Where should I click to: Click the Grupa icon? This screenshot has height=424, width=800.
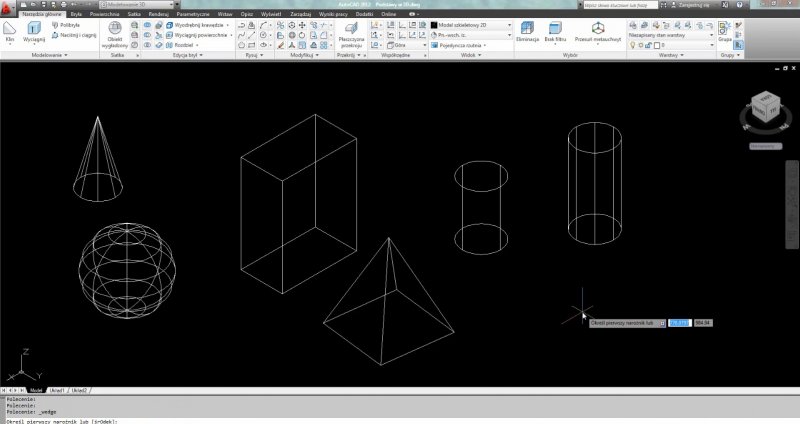[x=724, y=30]
